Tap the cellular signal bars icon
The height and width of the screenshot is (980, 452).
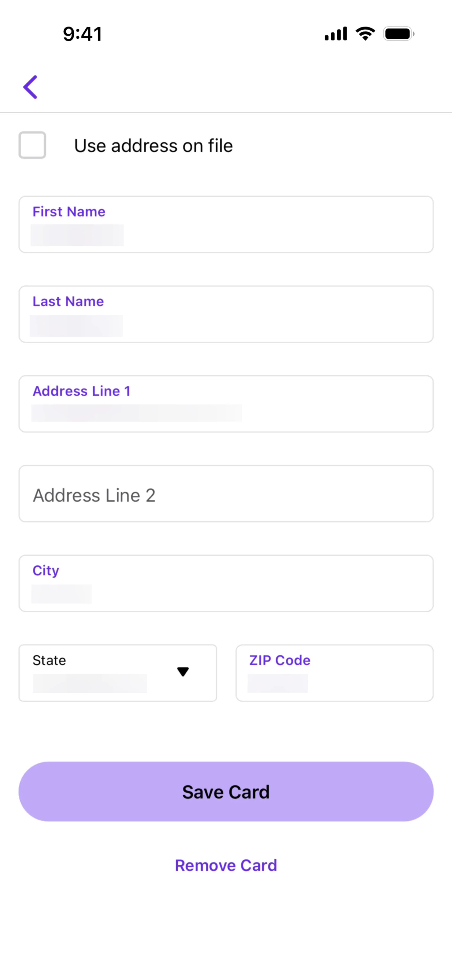point(335,34)
